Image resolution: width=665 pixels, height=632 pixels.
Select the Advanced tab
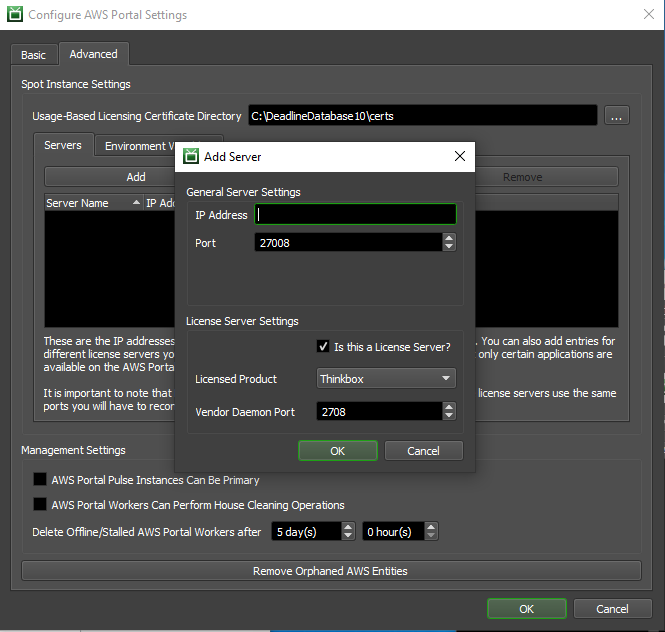point(94,54)
